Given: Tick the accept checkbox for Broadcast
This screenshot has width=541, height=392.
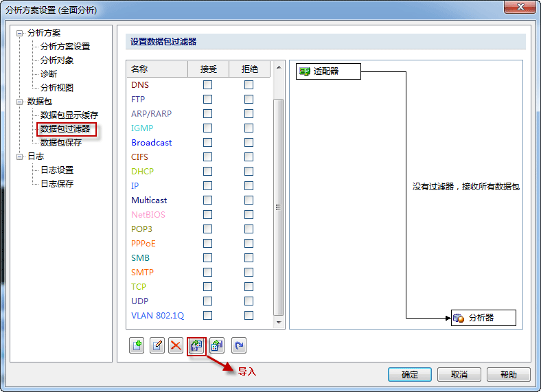Looking at the screenshot, I should point(207,143).
